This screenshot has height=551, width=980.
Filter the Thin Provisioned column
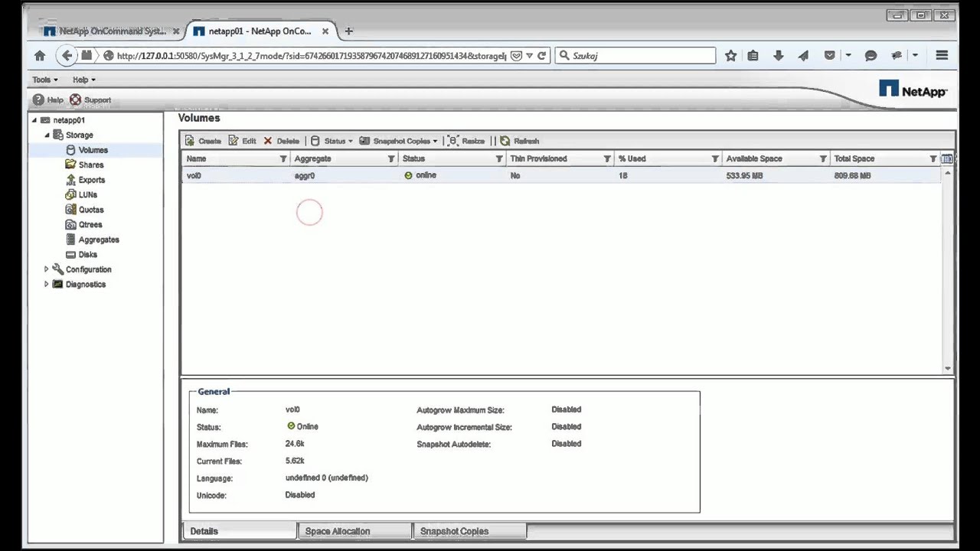tap(607, 158)
